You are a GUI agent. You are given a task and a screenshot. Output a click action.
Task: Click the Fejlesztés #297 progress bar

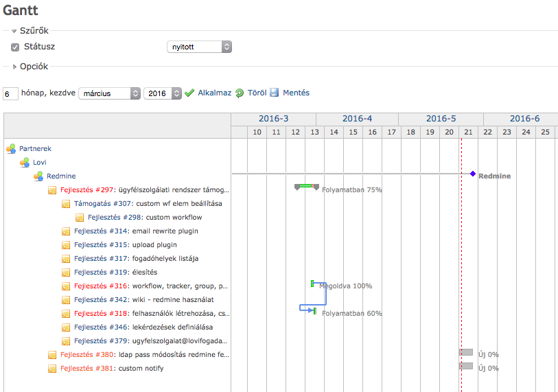point(307,186)
